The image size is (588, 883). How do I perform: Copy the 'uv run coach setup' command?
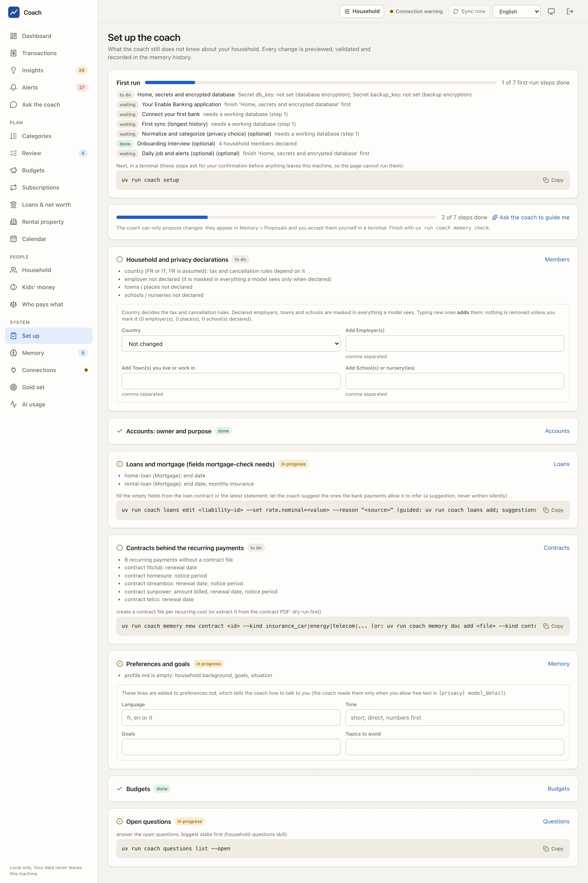(553, 180)
